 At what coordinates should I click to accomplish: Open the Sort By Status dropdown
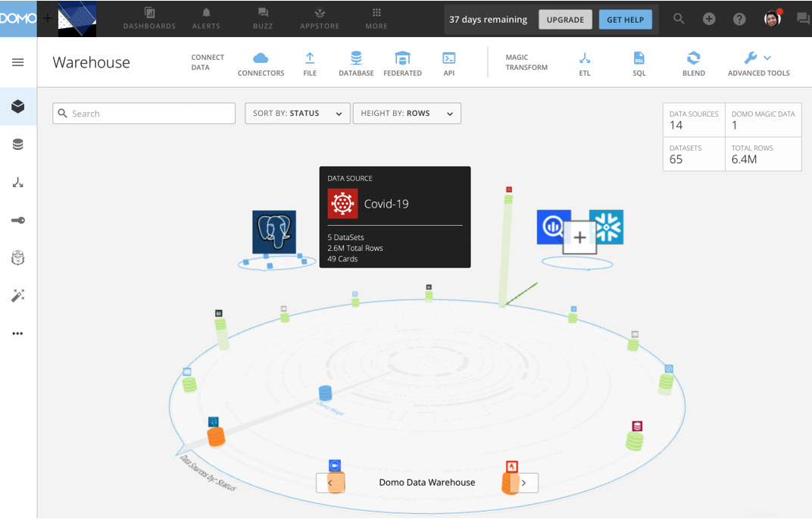click(298, 114)
